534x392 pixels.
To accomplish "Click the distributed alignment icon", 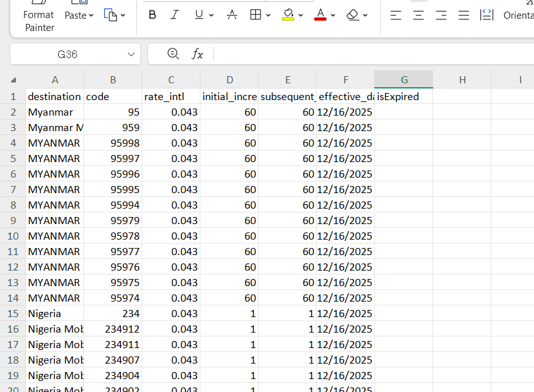I will (x=486, y=15).
